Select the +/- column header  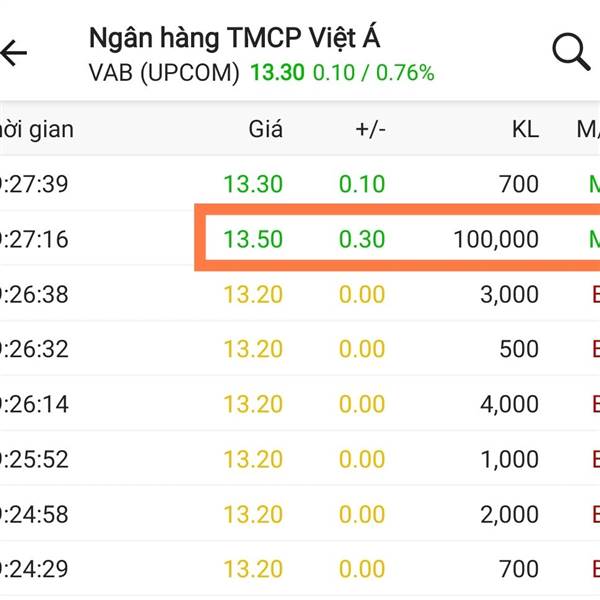click(x=370, y=129)
